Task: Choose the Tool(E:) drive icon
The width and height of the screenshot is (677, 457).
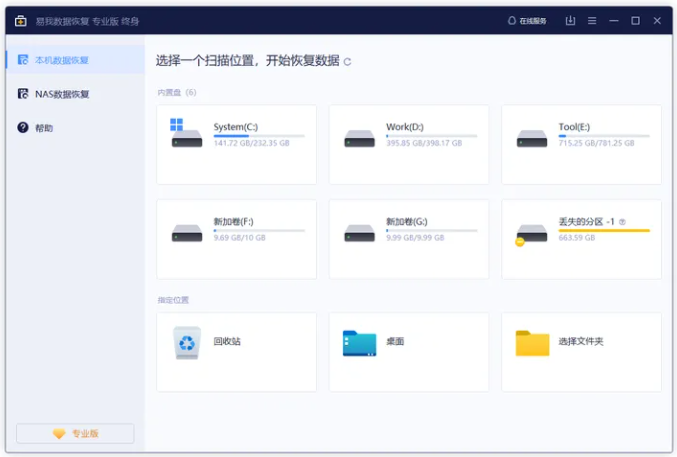Action: 532,138
